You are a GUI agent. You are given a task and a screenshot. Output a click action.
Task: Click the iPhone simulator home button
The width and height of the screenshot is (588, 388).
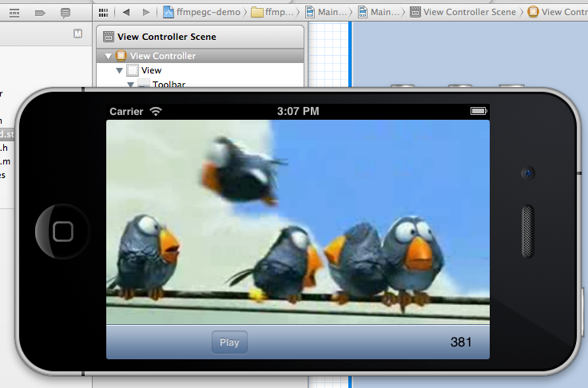pos(62,232)
